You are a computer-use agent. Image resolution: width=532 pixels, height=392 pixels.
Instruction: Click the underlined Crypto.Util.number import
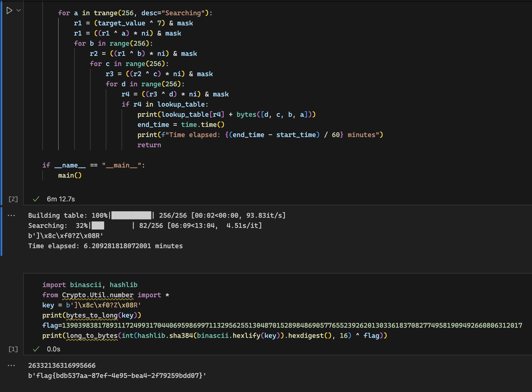(x=98, y=295)
